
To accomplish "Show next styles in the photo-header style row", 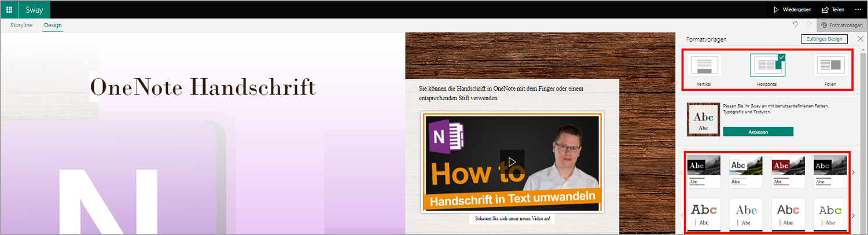I will point(853,172).
